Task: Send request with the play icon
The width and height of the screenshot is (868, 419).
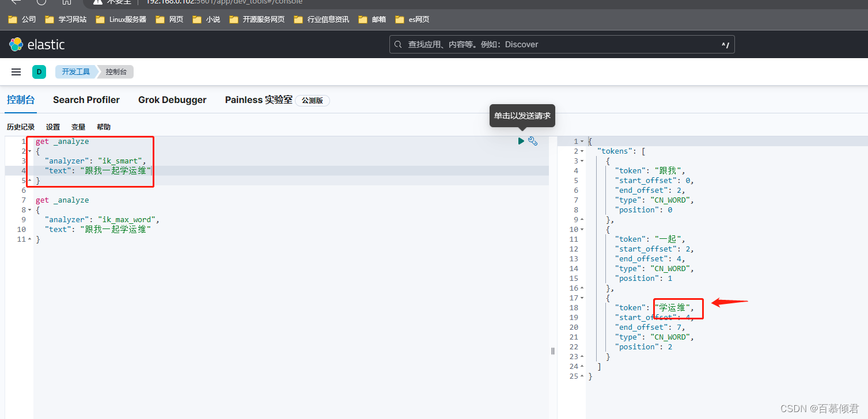Action: [x=521, y=141]
